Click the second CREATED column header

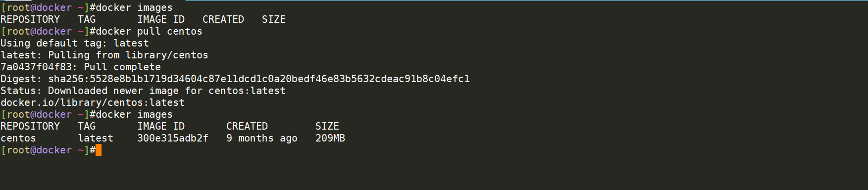click(x=247, y=126)
